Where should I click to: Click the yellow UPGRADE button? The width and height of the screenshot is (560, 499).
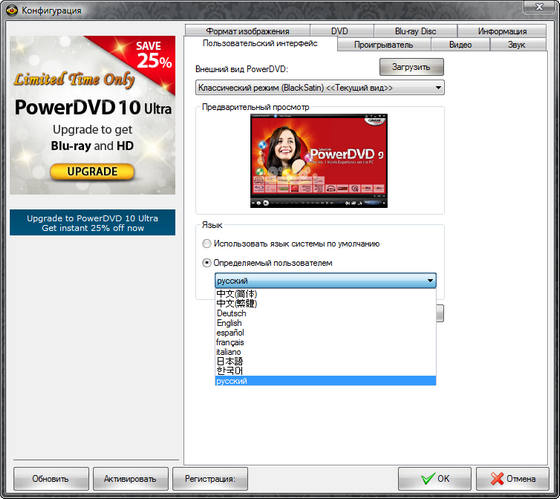coord(92,171)
